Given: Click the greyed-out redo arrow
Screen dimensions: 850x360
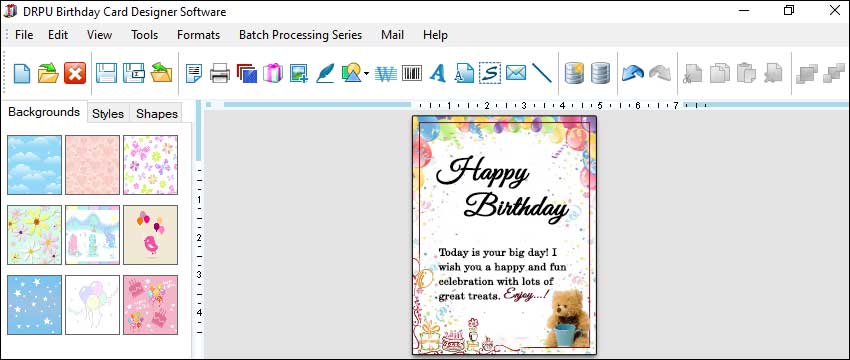Looking at the screenshot, I should (x=660, y=73).
